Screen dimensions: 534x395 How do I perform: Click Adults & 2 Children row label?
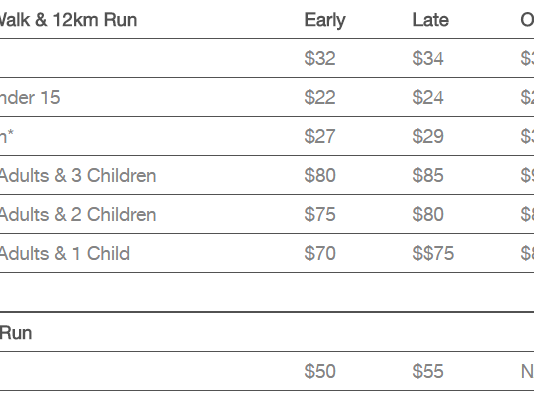point(78,215)
